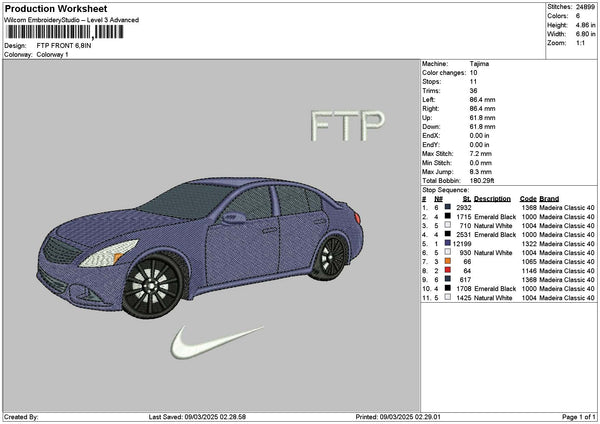Click the 'Colorway 1' value
Image resolution: width=600 pixels, height=424 pixels.
pos(52,55)
